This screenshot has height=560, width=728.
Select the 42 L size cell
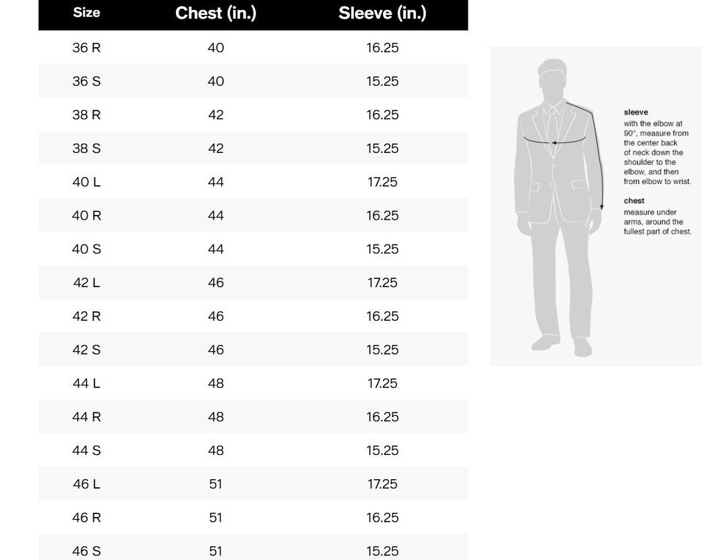(x=86, y=283)
